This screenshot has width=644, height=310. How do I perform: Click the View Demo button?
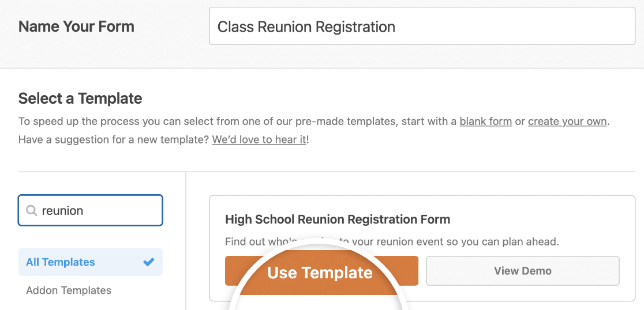(x=522, y=271)
